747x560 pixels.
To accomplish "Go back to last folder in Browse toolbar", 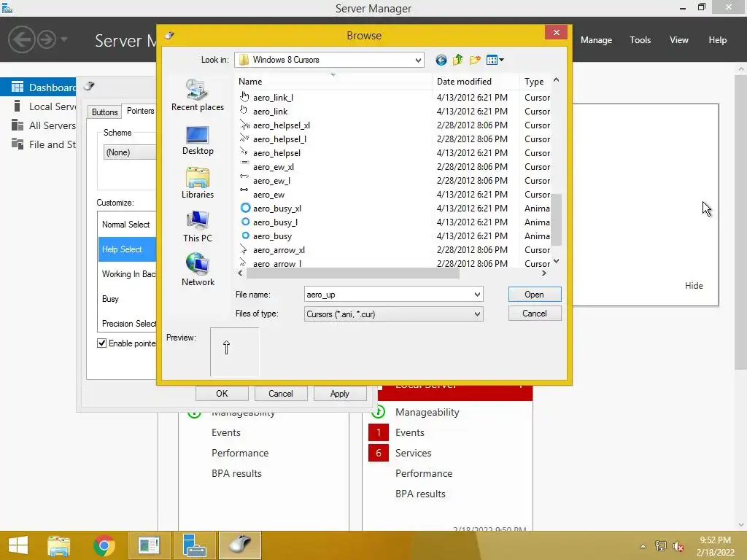I will [x=441, y=60].
